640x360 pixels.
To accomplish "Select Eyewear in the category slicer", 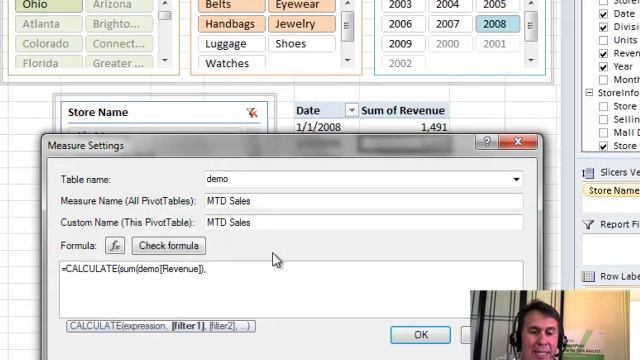I will pos(302,5).
